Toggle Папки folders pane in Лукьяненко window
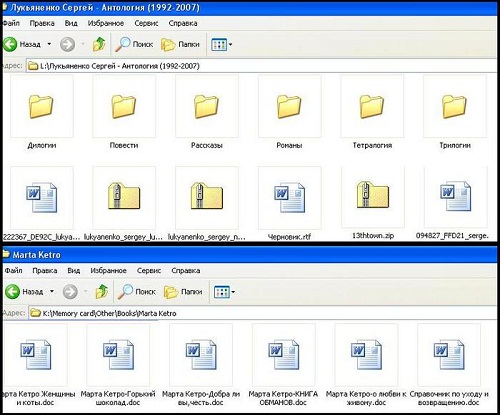 click(x=180, y=44)
